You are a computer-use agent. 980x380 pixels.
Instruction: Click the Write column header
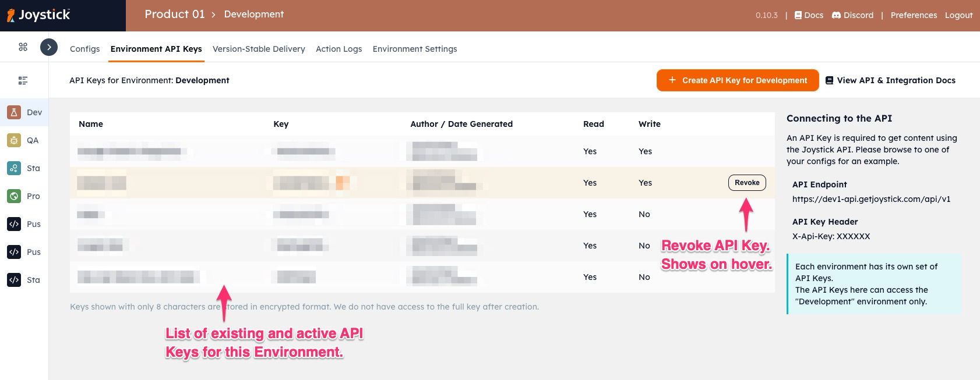tap(650, 124)
